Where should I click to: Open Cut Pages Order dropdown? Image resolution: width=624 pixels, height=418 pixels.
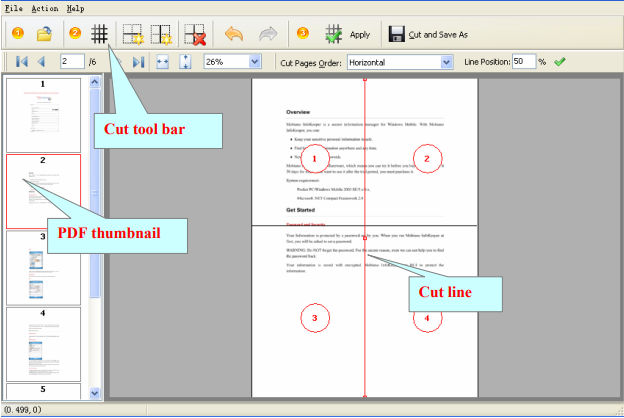(447, 63)
